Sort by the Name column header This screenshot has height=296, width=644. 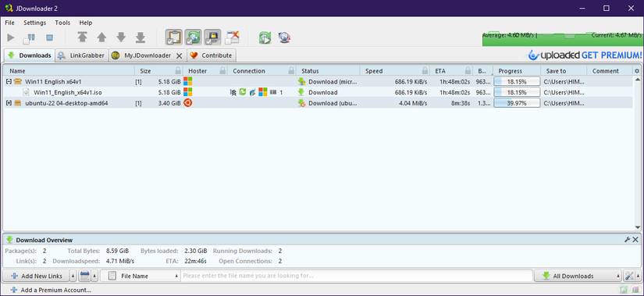69,71
